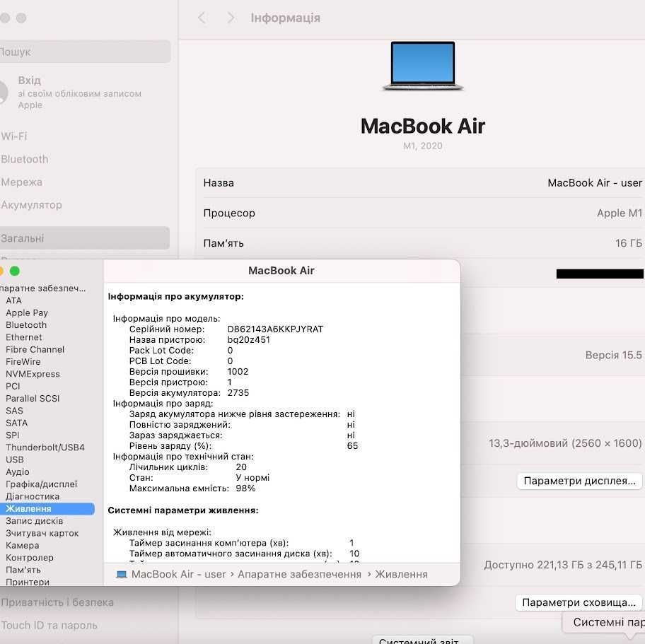Select Живлення in System Report sidebar
Viewport: 645px width, 644px height.
point(47,509)
